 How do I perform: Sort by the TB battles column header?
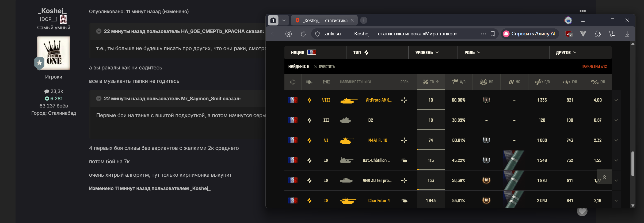[x=431, y=82]
